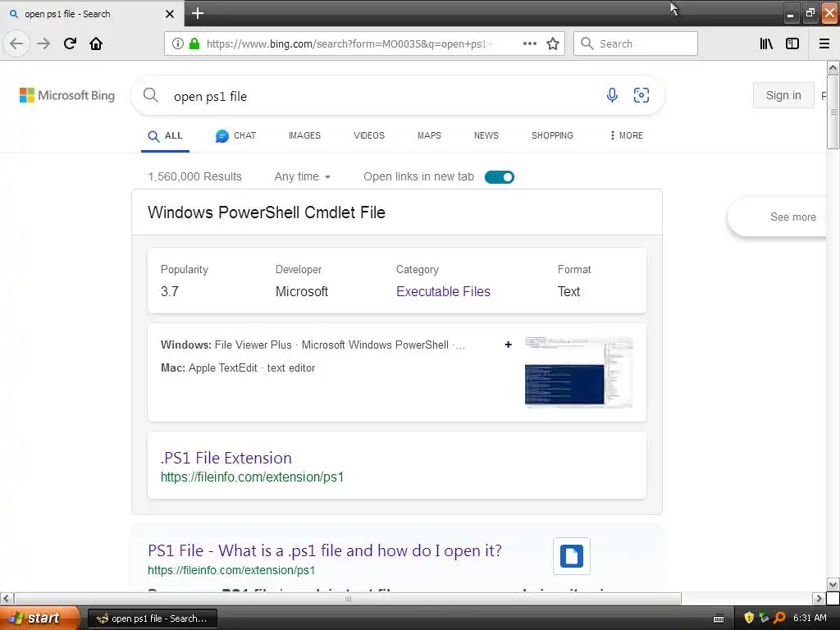Image resolution: width=840 pixels, height=630 pixels.
Task: Open the on-screen keyboard tray icon
Action: [x=719, y=619]
